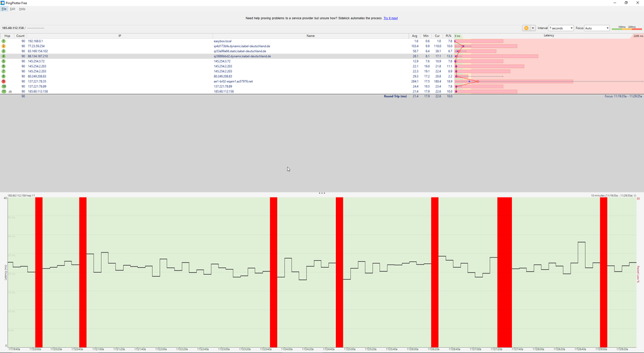Screen dimensions: 644x353
Task: Click the 2265 ms latency scale maximum label
Action: 638,36
